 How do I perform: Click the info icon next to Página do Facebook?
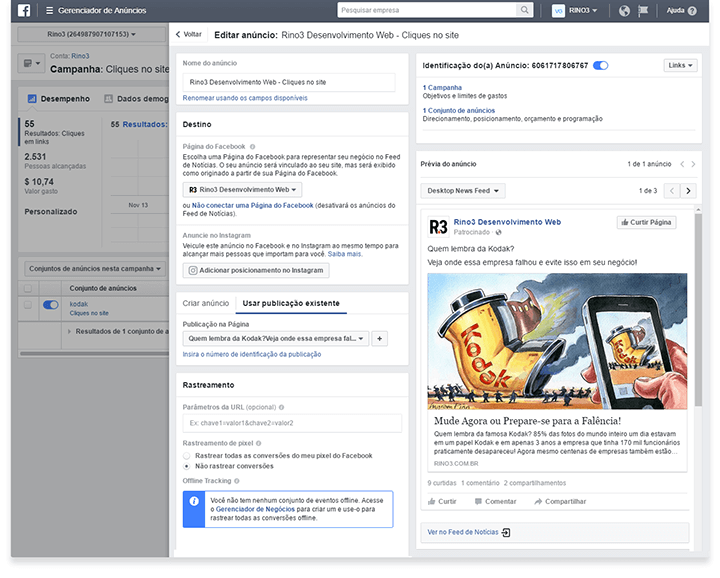tap(252, 147)
